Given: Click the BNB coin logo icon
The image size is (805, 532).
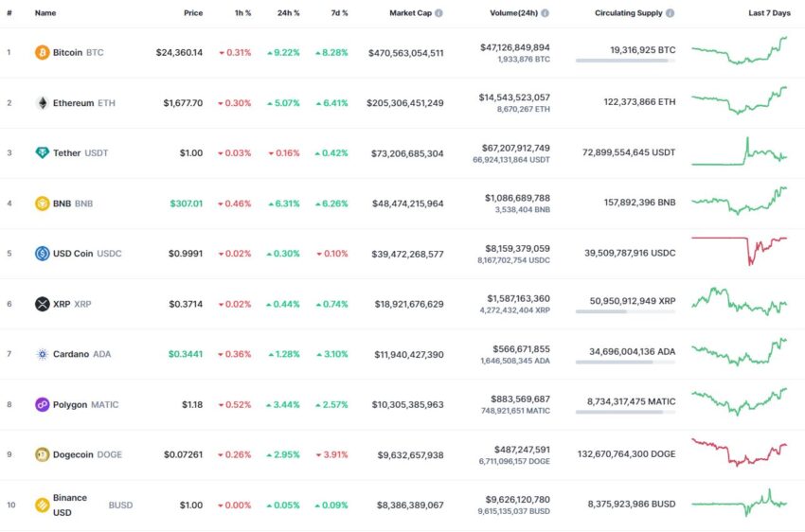Looking at the screenshot, I should pyautogui.click(x=42, y=204).
